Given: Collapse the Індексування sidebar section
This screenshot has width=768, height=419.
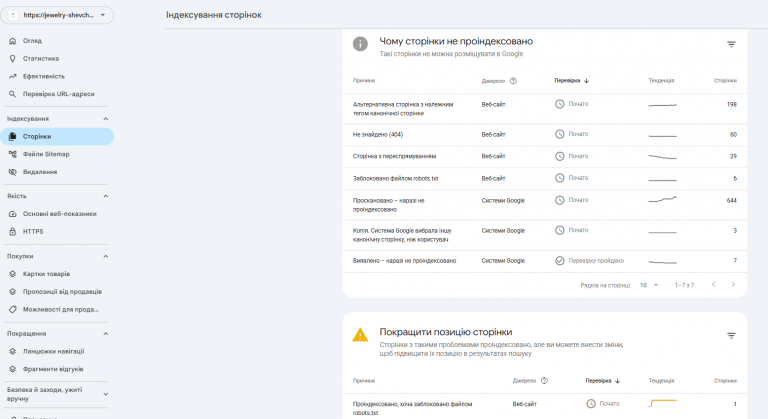Looking at the screenshot, I should click(105, 119).
